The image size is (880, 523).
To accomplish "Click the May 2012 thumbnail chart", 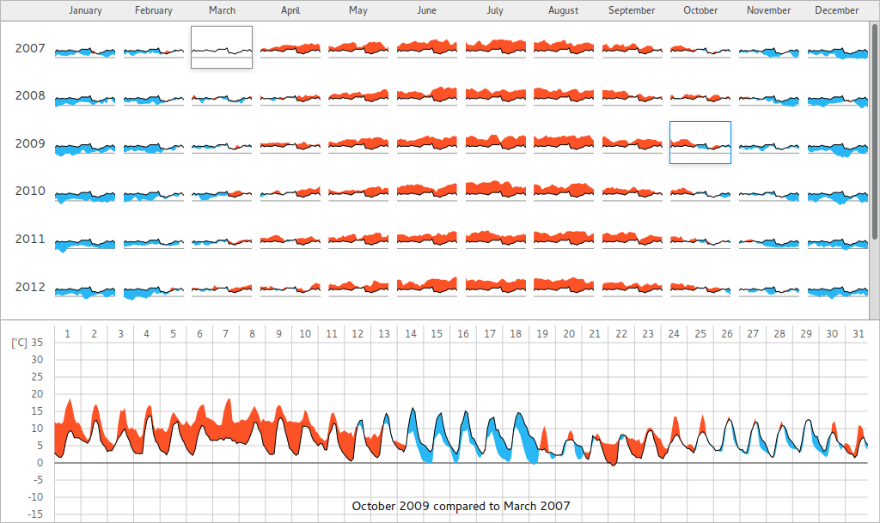I will tap(358, 287).
